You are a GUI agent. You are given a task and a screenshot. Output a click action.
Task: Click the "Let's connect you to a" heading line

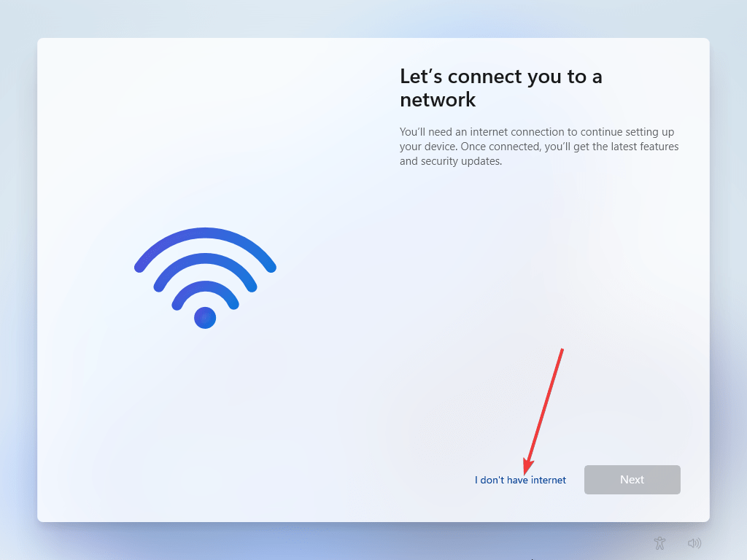coord(500,76)
